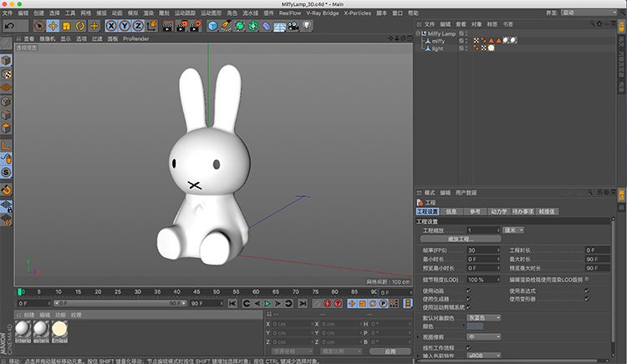627x364 pixels.
Task: Toggle 使用生成器 checkbox
Action: click(469, 299)
